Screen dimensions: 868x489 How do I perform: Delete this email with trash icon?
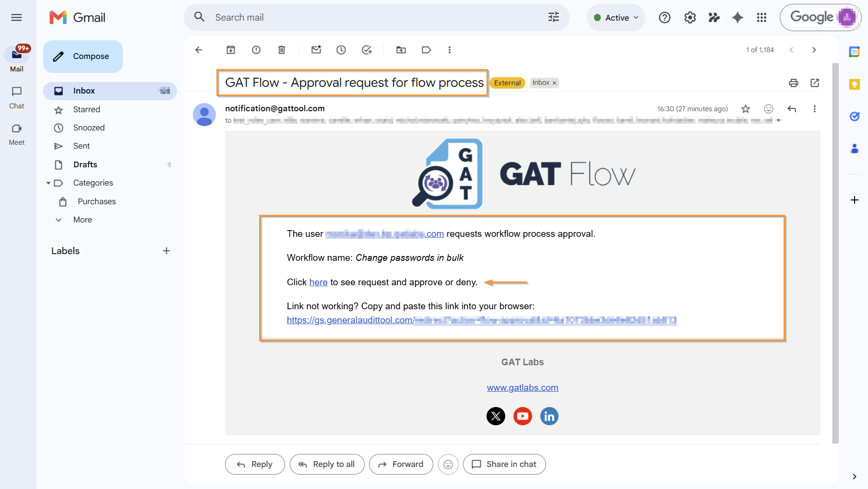coord(282,50)
